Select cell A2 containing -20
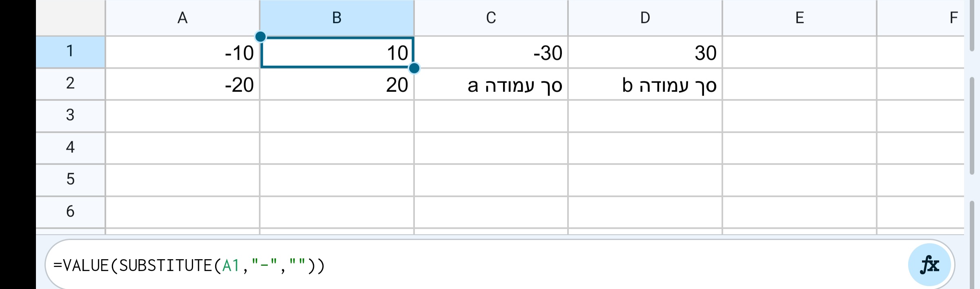Screen dimensions: 980x289 tap(183, 84)
